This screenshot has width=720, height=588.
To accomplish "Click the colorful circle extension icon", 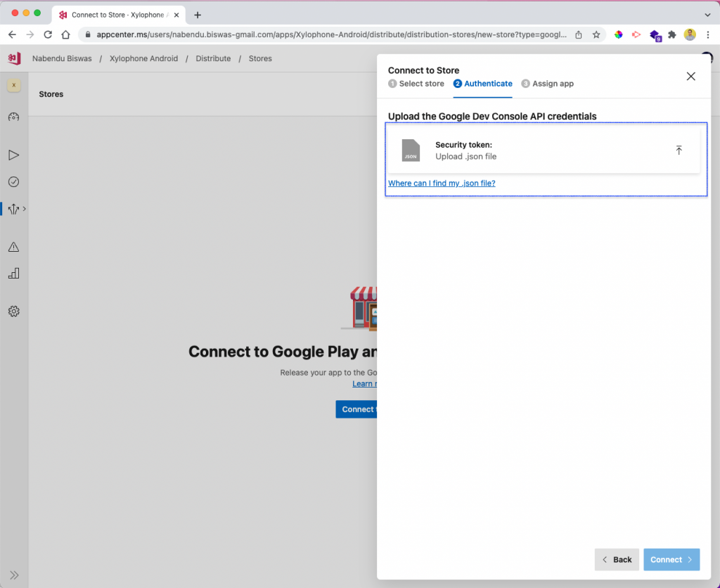I will point(619,34).
